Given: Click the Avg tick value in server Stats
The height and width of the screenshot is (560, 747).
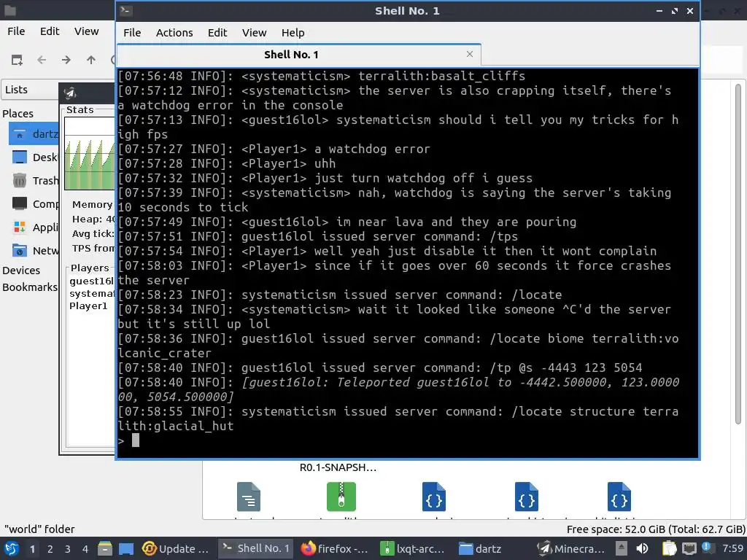Looking at the screenshot, I should (x=93, y=234).
